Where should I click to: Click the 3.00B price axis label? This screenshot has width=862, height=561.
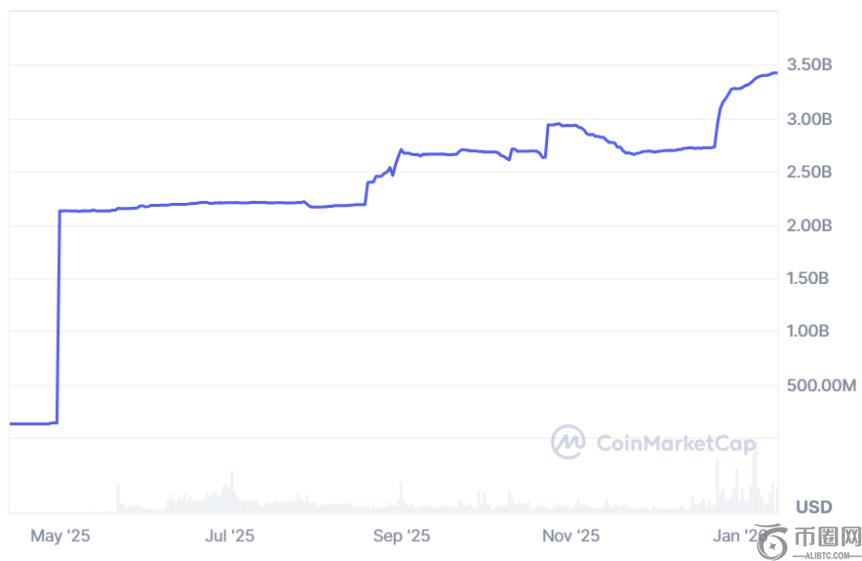[x=810, y=119]
